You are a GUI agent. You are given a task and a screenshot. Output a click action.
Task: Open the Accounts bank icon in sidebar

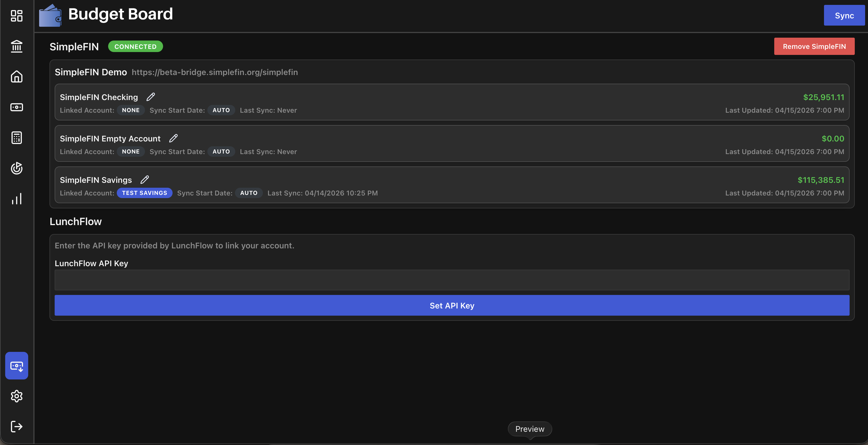(x=16, y=46)
